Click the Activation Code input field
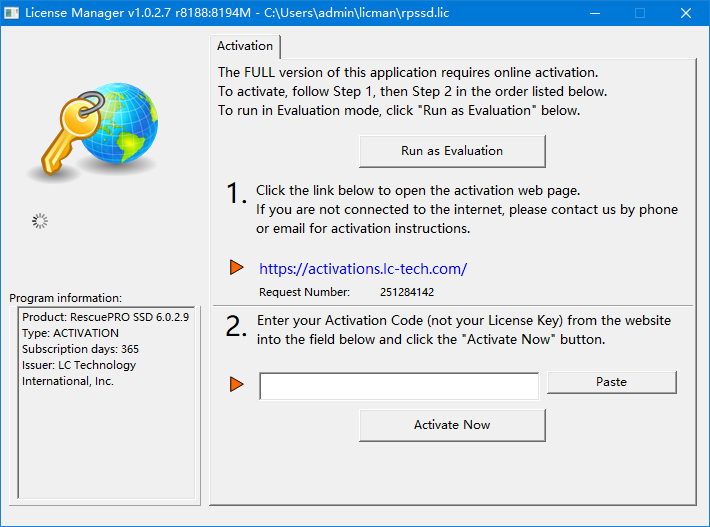The height and width of the screenshot is (527, 710). tap(399, 386)
